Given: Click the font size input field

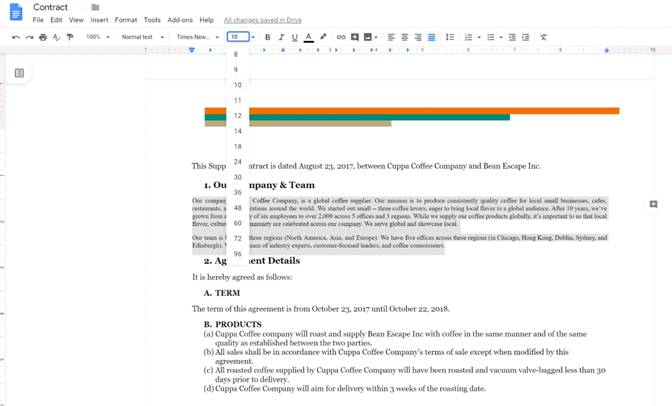Looking at the screenshot, I should pyautogui.click(x=238, y=37).
